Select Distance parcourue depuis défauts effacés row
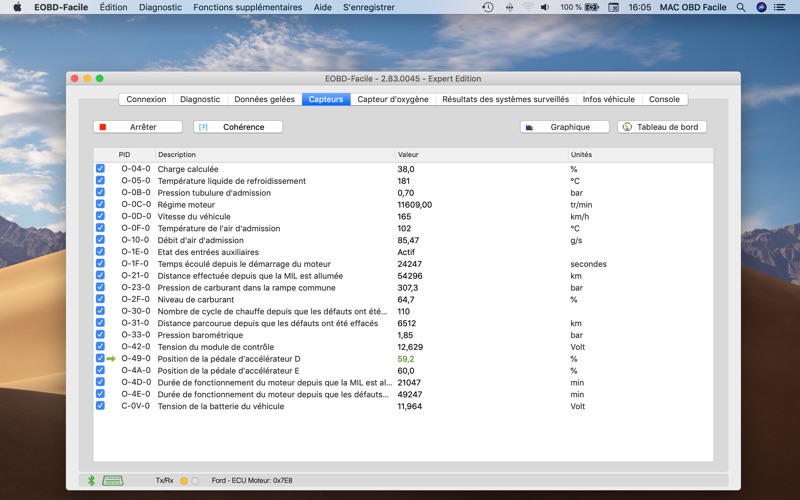This screenshot has height=500, width=800. 403,323
